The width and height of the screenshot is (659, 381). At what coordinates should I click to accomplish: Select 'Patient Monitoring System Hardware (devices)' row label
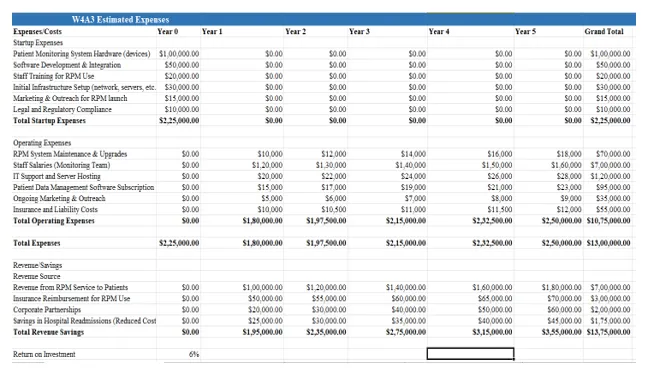82,54
